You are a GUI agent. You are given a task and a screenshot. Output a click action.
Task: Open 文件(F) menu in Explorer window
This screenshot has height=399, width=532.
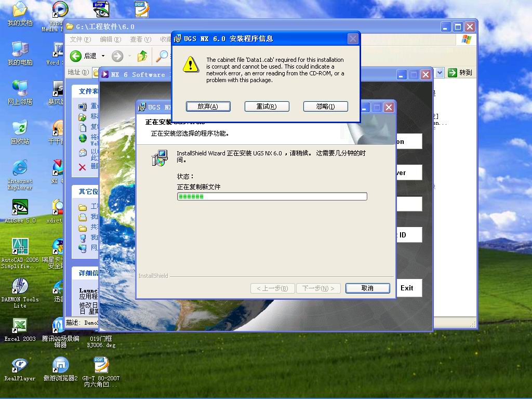81,39
